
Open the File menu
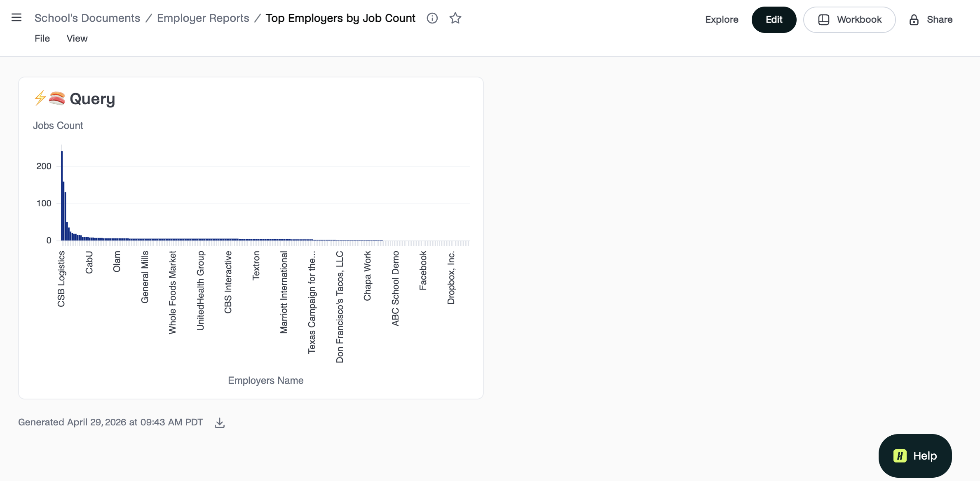(x=42, y=38)
